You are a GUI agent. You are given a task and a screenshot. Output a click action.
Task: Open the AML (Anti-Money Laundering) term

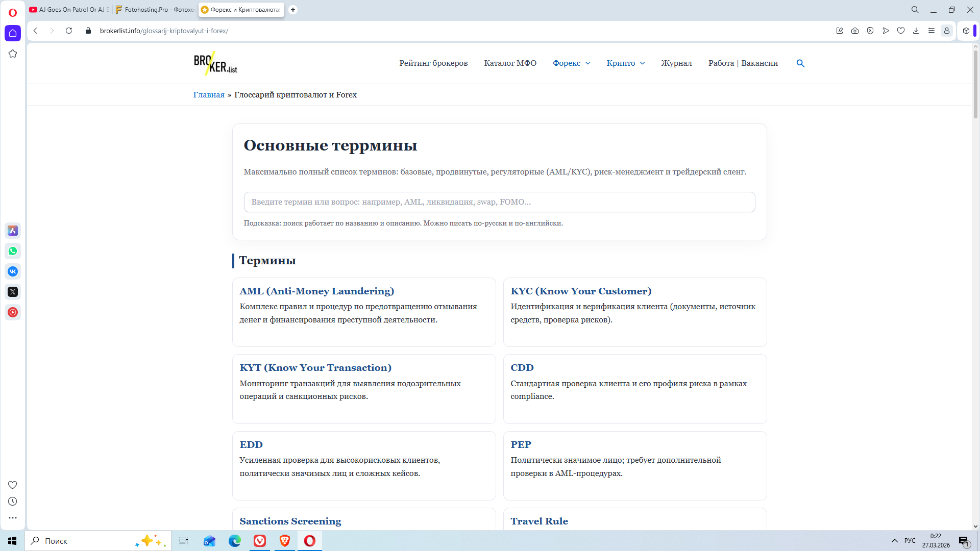[x=316, y=291]
